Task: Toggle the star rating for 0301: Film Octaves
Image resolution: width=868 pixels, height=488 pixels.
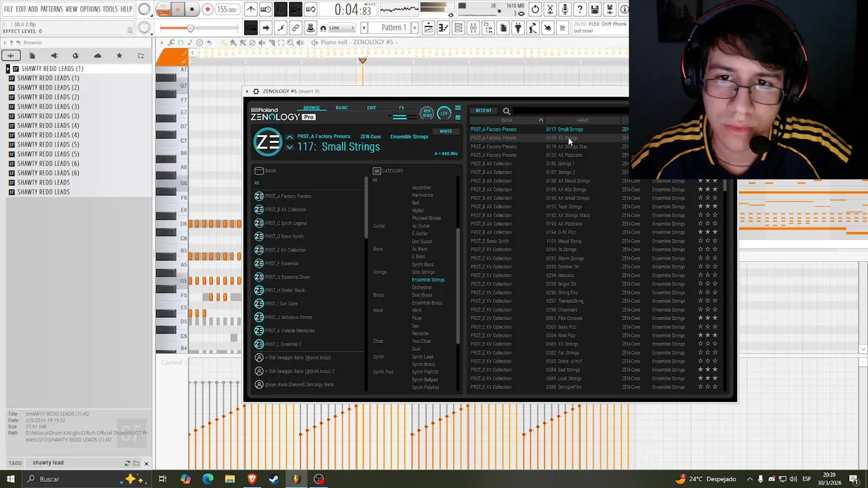Action: [707, 319]
